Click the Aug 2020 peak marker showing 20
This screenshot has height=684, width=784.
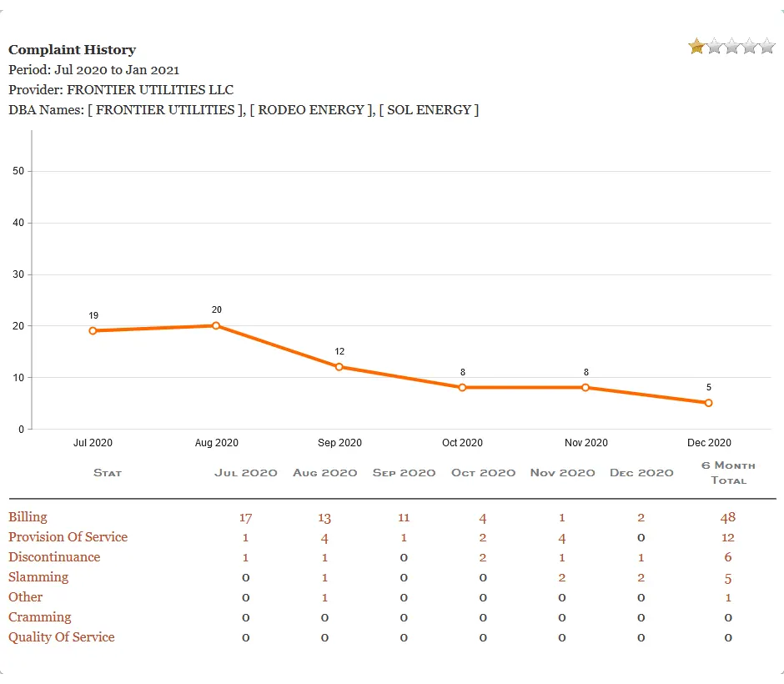pyautogui.click(x=216, y=325)
